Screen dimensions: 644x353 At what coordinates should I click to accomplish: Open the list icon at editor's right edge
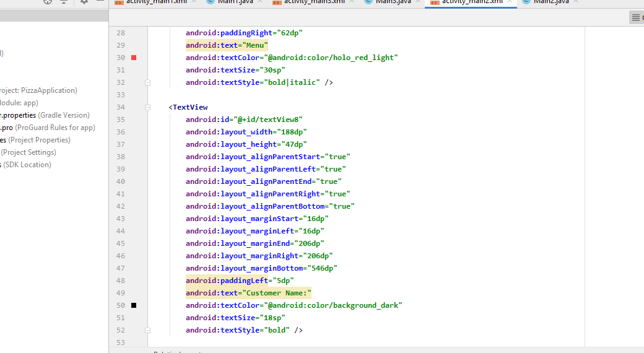coord(636,17)
